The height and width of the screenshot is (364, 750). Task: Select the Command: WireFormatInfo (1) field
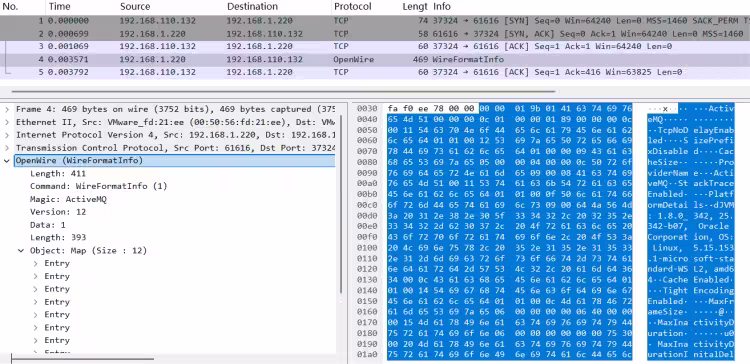(99, 186)
